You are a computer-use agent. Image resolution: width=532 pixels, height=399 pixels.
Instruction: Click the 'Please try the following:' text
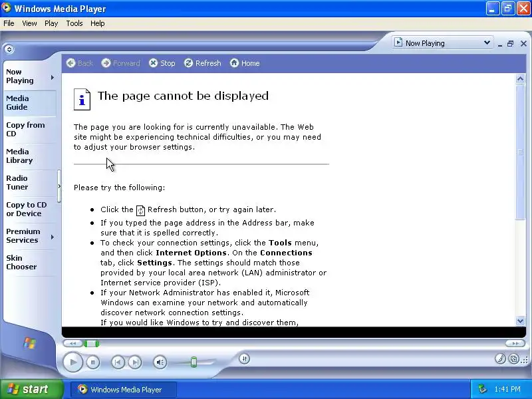(x=120, y=188)
